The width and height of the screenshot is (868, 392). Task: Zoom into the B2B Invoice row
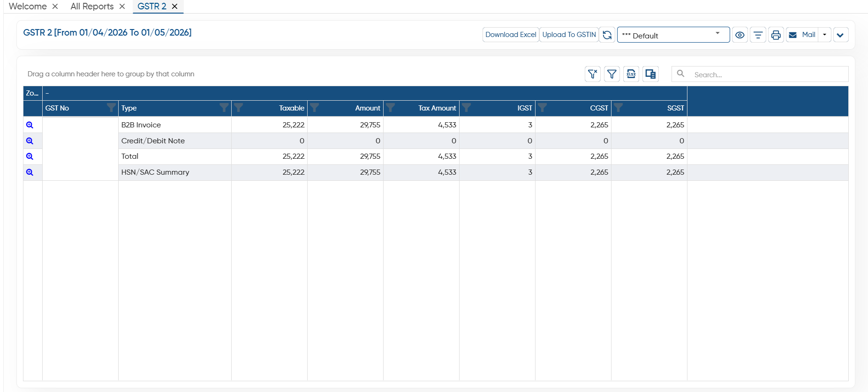[x=30, y=125]
